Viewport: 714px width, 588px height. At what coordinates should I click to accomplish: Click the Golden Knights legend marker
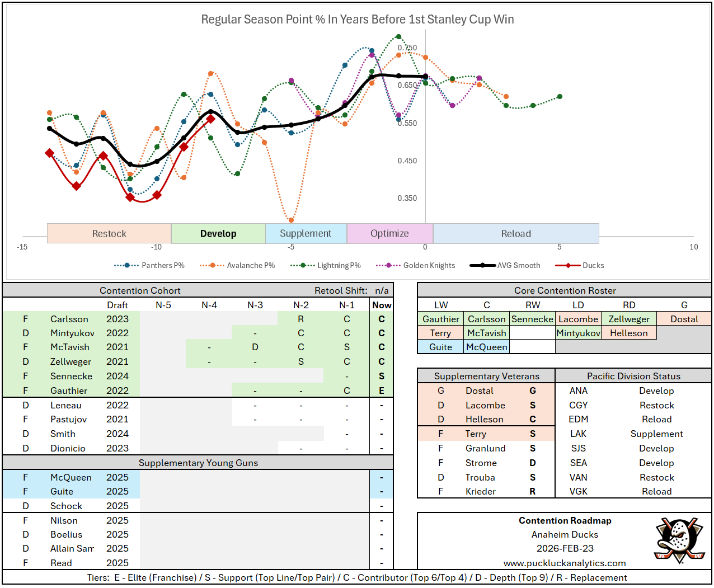[389, 265]
